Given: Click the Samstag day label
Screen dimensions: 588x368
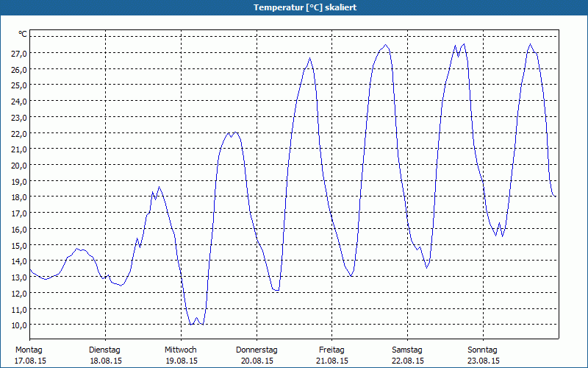Looking at the screenshot, I should (407, 350).
